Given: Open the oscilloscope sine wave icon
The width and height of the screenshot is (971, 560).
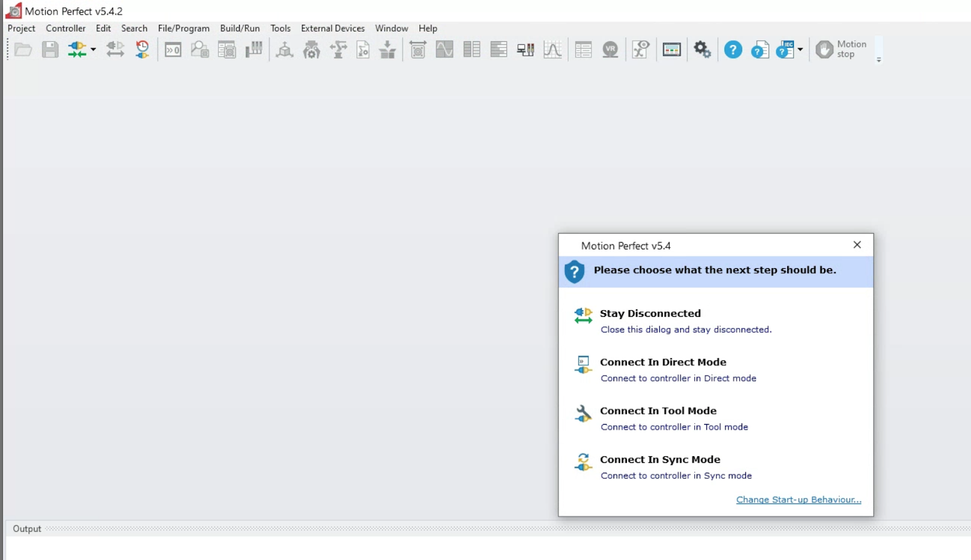Looking at the screenshot, I should (445, 50).
